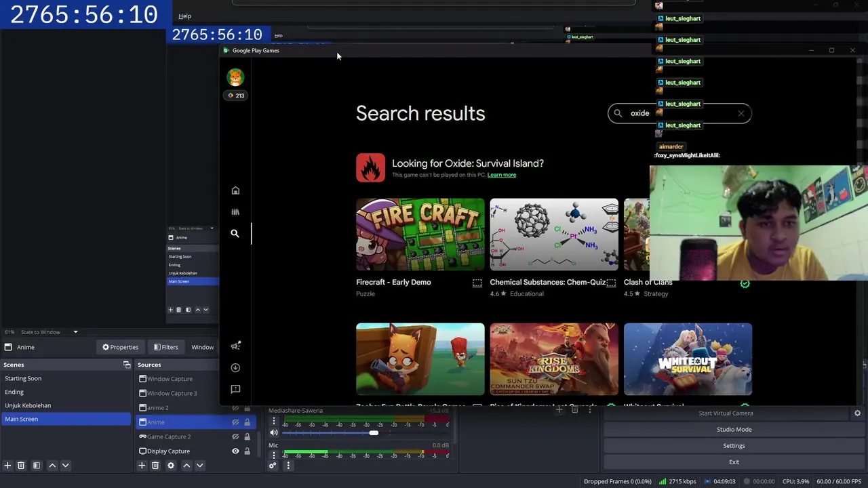Open the source Filters button
The height and width of the screenshot is (488, 868).
tap(165, 347)
